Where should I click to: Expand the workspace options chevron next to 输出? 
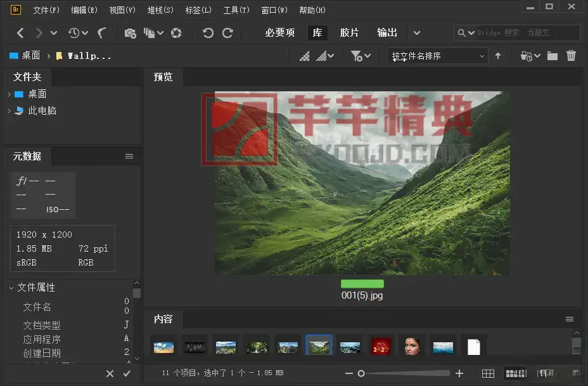click(417, 32)
